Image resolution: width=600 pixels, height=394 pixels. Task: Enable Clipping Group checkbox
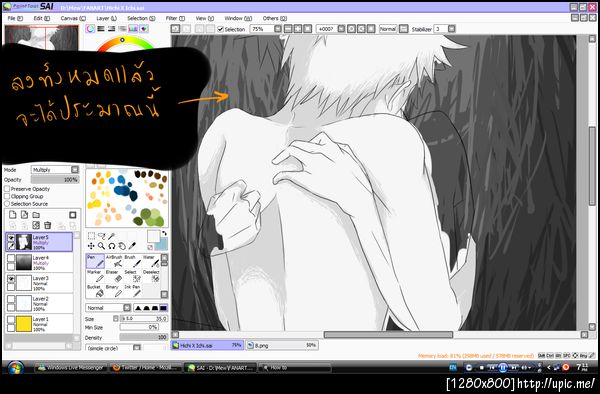[7, 196]
